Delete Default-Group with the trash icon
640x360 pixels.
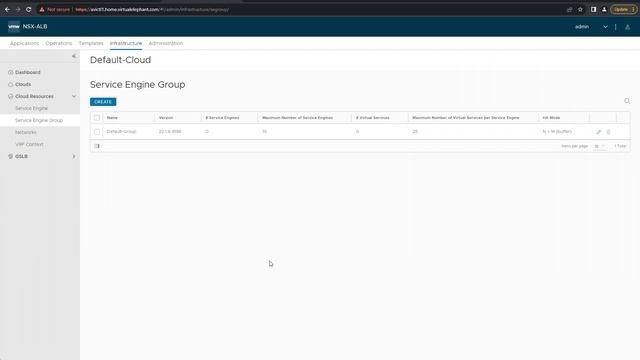608,132
